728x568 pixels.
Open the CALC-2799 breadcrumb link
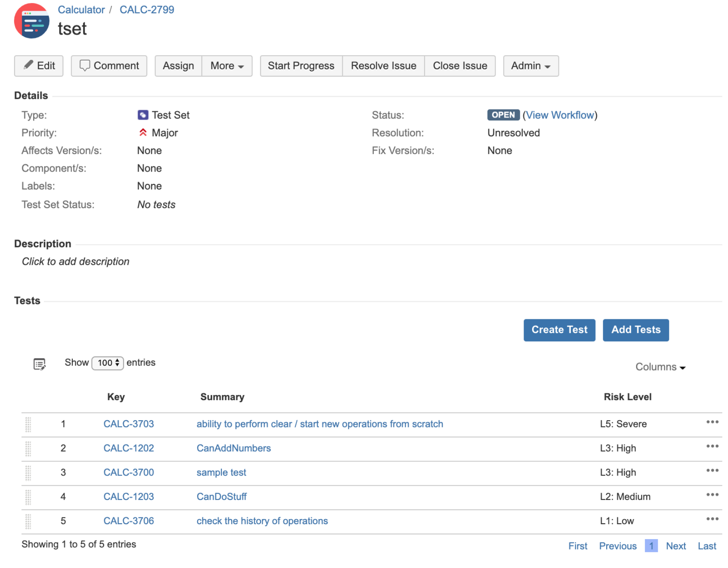[146, 10]
